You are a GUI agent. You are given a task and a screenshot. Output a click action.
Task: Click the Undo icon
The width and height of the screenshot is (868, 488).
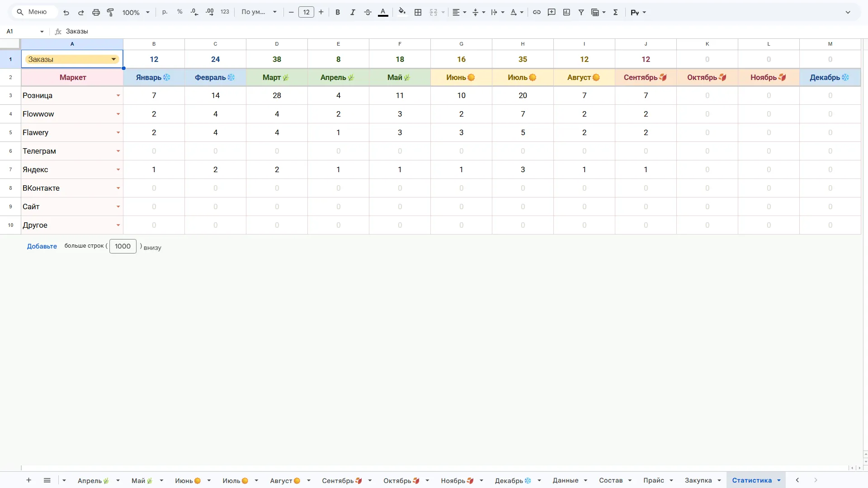click(x=66, y=13)
